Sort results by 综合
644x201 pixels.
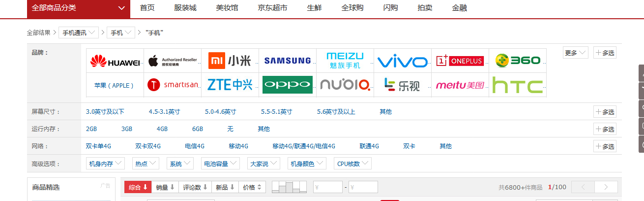[x=138, y=187]
